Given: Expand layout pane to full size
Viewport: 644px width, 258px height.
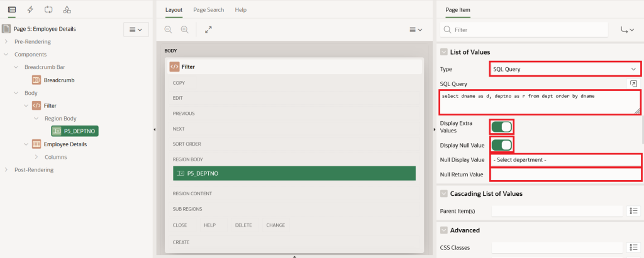Looking at the screenshot, I should tap(208, 30).
